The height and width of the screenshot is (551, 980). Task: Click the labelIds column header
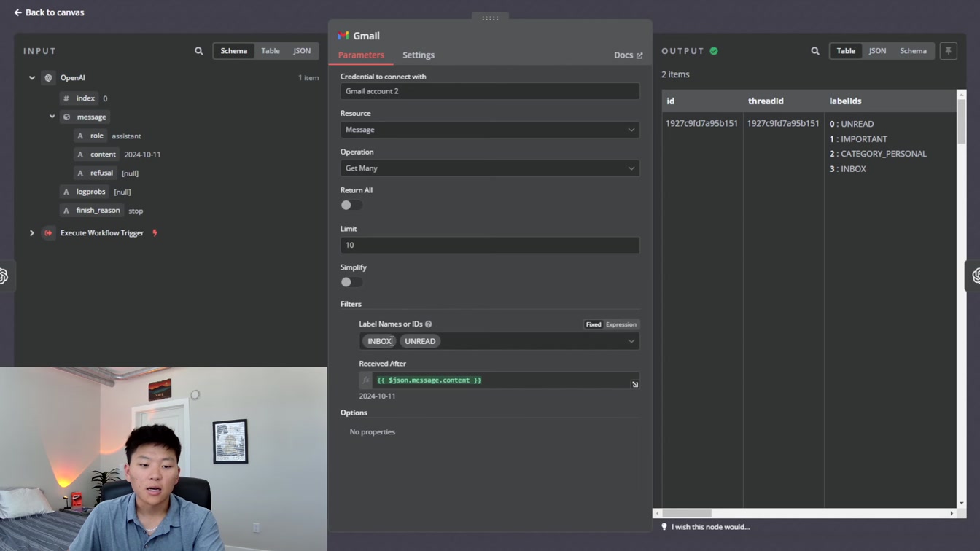[845, 101]
